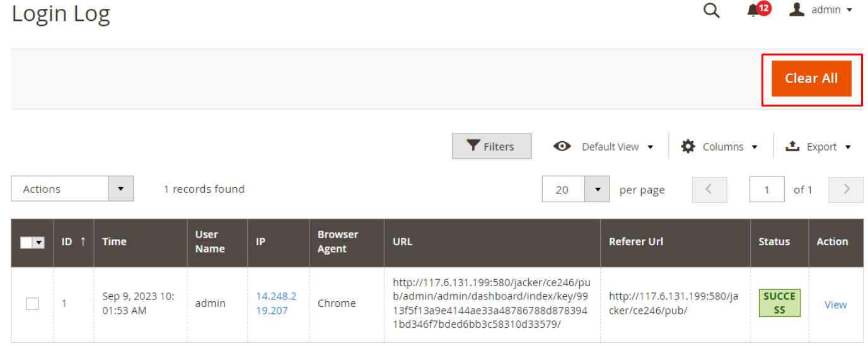Screen dimensions: 868x346
Task: Click the admin user avatar icon
Action: [797, 9]
